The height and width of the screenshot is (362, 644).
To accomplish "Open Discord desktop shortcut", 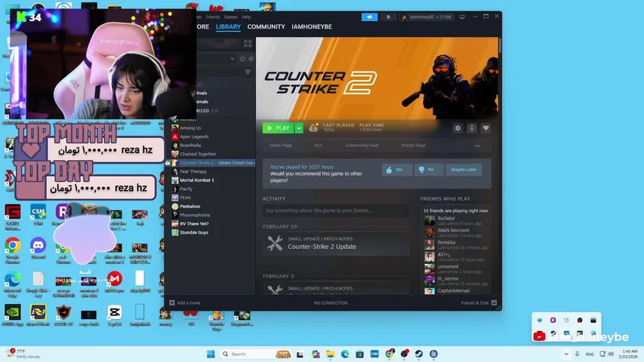I will (38, 248).
